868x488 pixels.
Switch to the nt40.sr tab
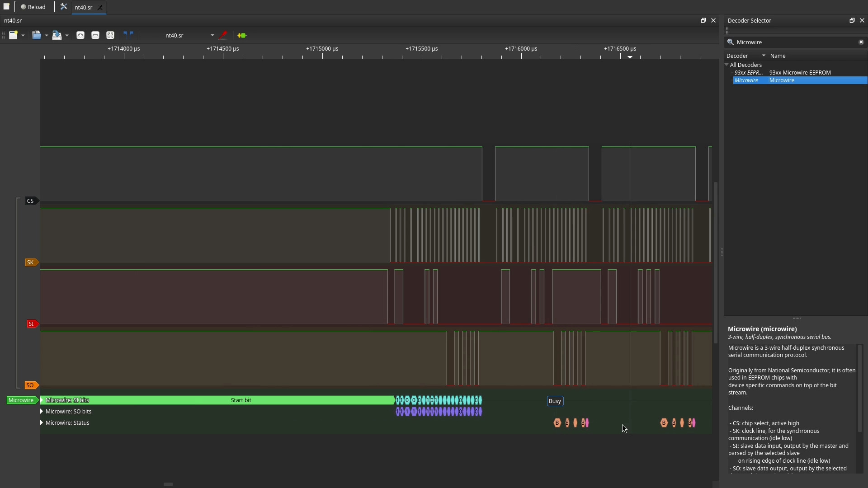pyautogui.click(x=84, y=7)
